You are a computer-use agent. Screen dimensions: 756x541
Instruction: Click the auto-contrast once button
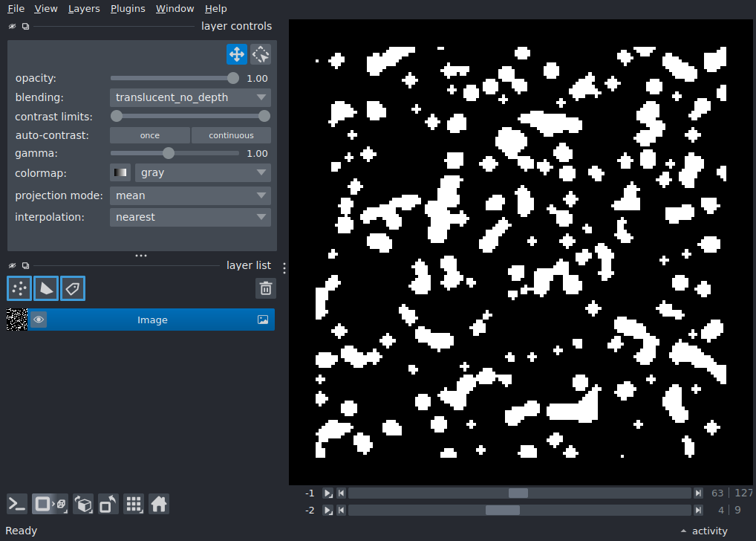(150, 135)
